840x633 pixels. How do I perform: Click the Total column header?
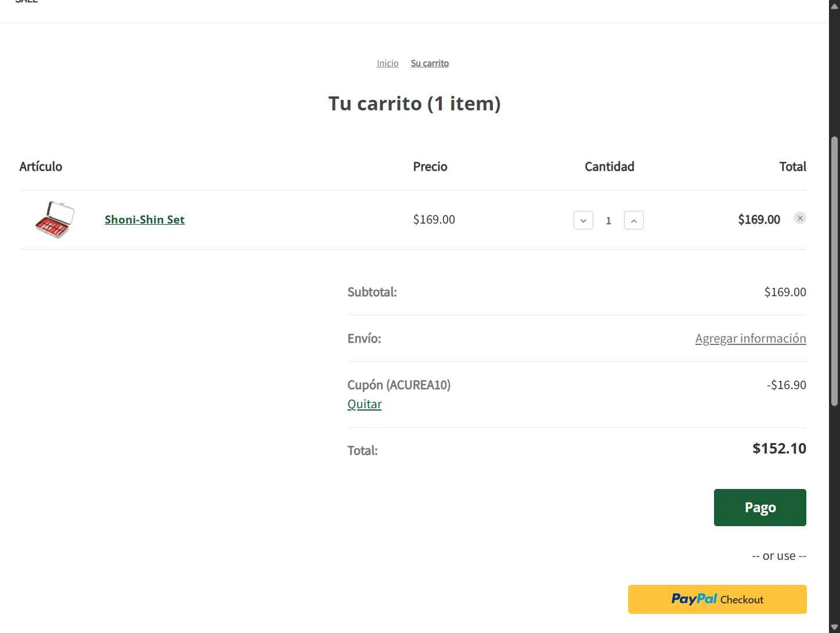pyautogui.click(x=792, y=167)
